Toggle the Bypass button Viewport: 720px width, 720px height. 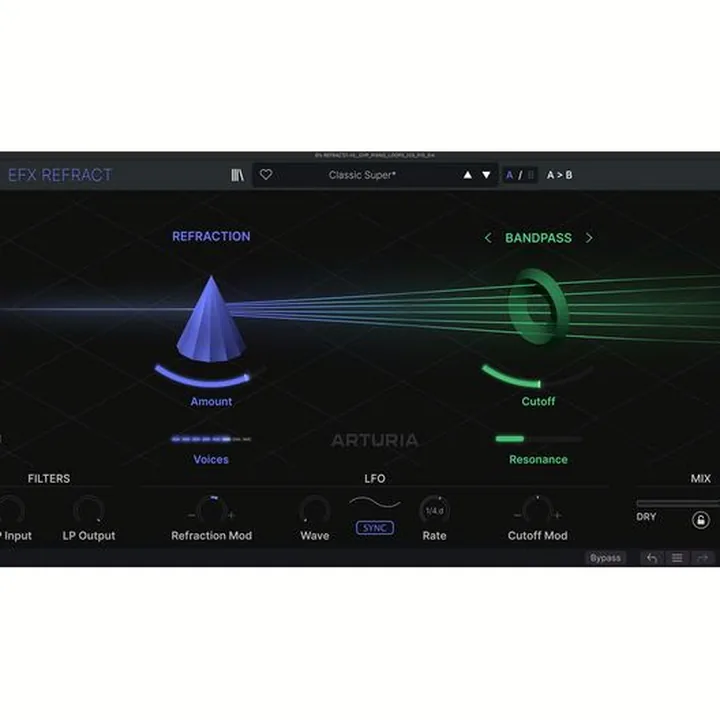pos(605,558)
